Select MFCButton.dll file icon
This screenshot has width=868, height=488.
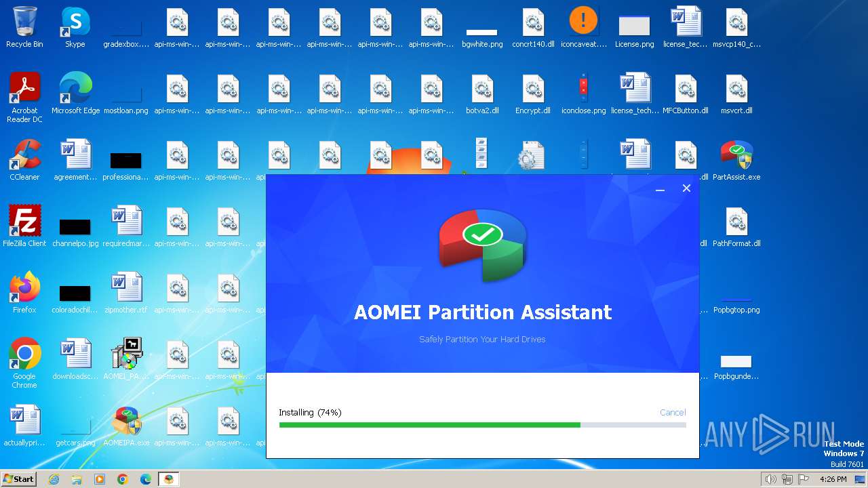[686, 94]
